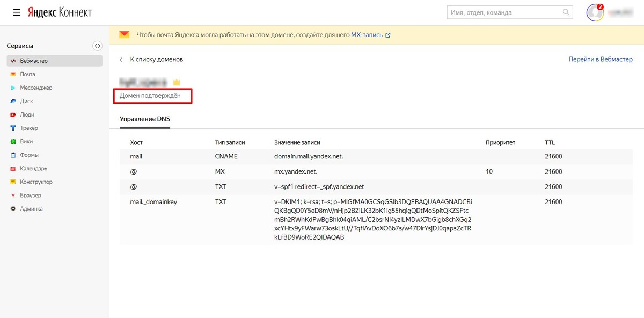Click the Админка gear icon
The image size is (644, 318).
click(13, 209)
